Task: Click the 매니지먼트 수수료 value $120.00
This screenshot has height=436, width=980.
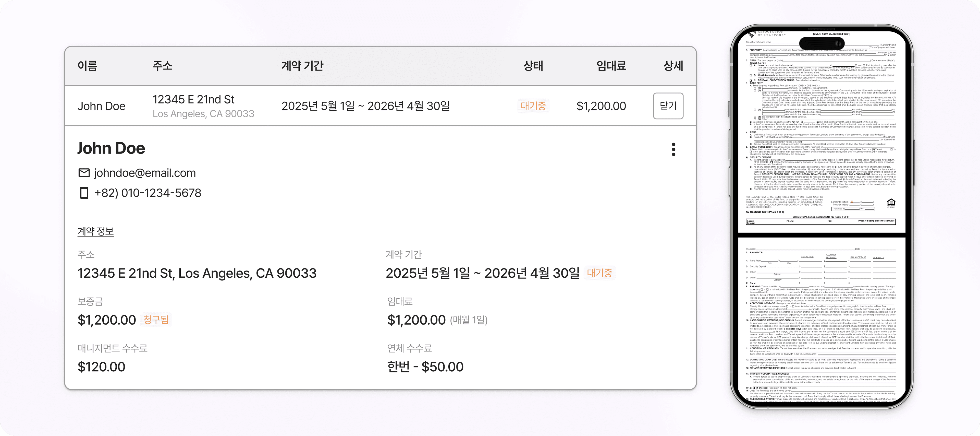Action: click(x=101, y=367)
